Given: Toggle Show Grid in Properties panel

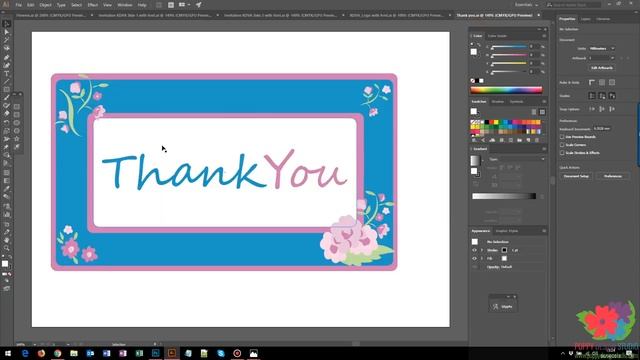Looking at the screenshot, I should (602, 82).
